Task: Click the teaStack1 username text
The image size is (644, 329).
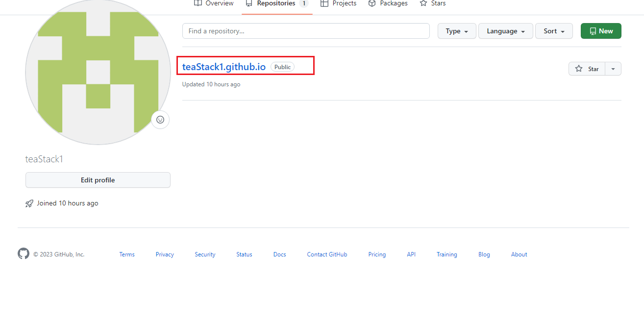Action: point(44,159)
